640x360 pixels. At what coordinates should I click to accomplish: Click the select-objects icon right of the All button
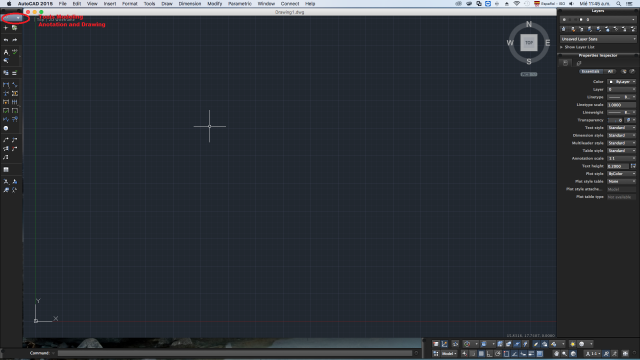[x=624, y=71]
